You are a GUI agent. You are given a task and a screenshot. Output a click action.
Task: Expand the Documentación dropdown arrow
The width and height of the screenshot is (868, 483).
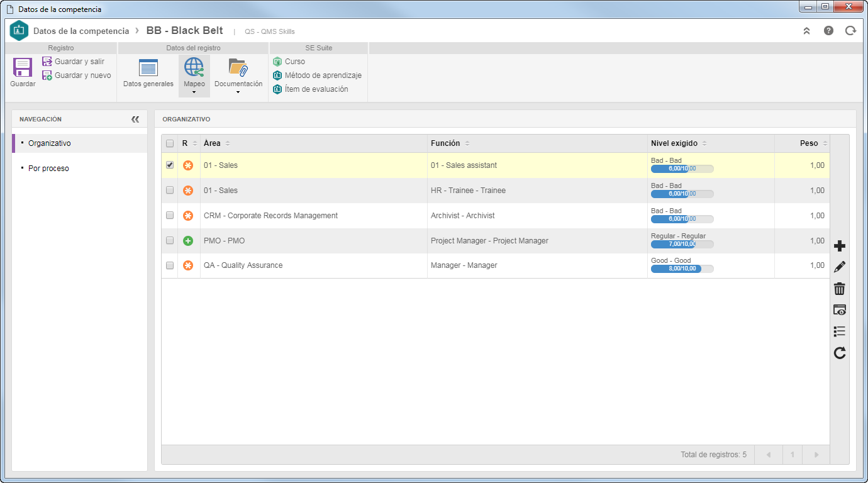click(x=238, y=92)
